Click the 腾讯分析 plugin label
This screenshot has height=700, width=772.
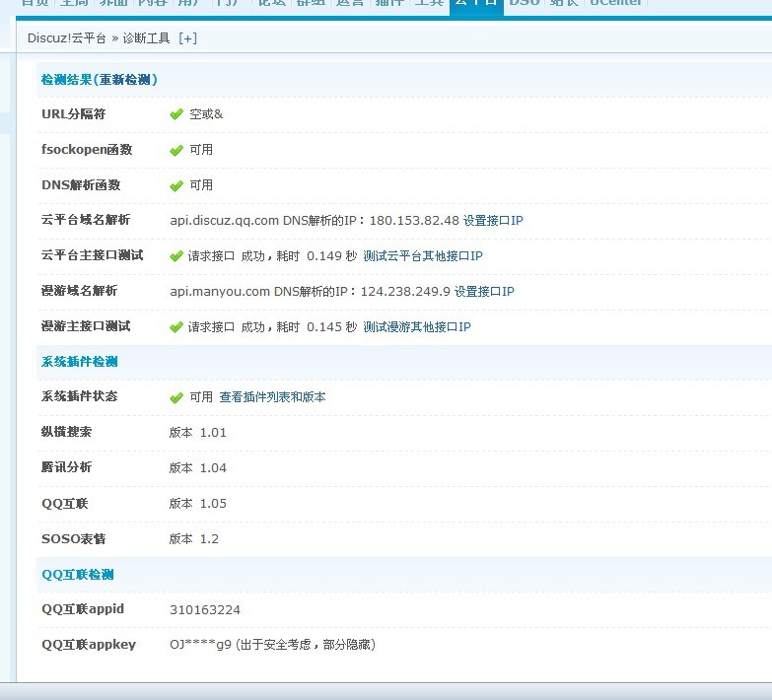pyautogui.click(x=66, y=467)
